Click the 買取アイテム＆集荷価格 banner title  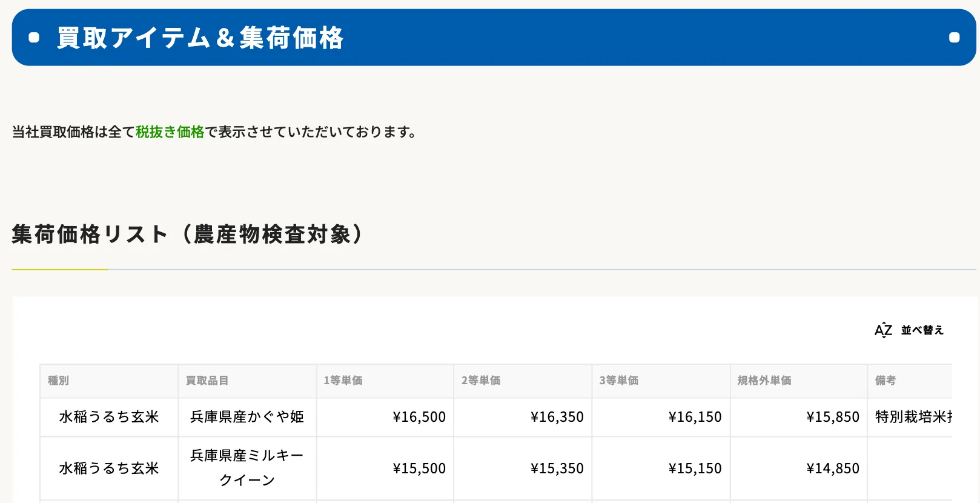pos(200,38)
